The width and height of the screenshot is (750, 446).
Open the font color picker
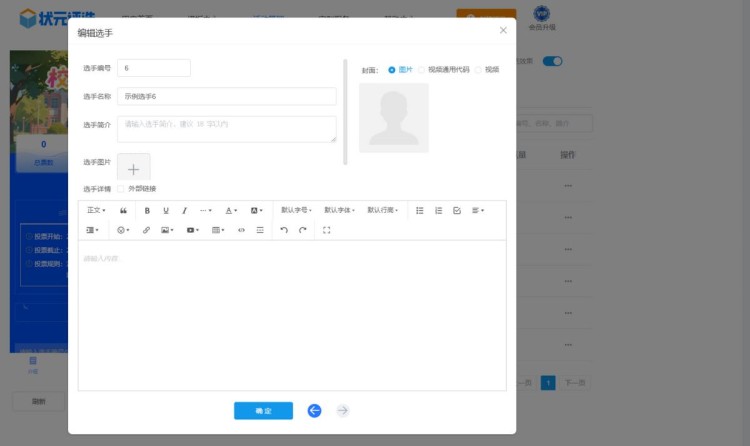click(230, 211)
